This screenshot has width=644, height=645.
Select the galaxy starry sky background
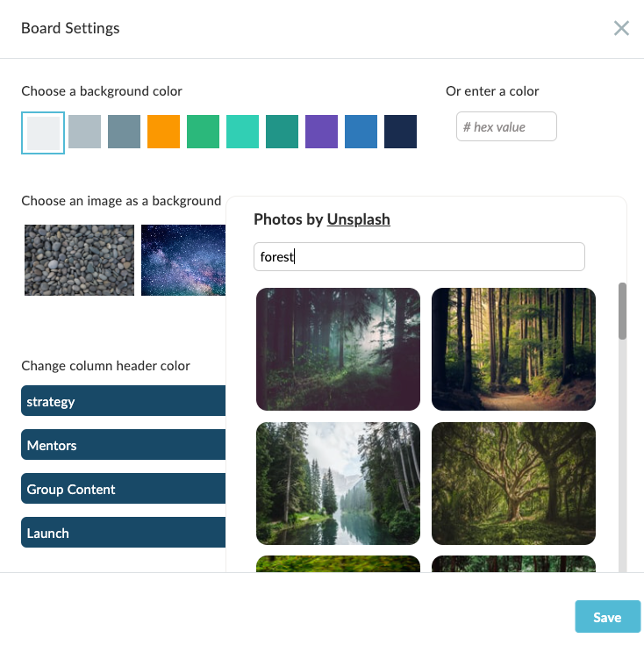[183, 260]
